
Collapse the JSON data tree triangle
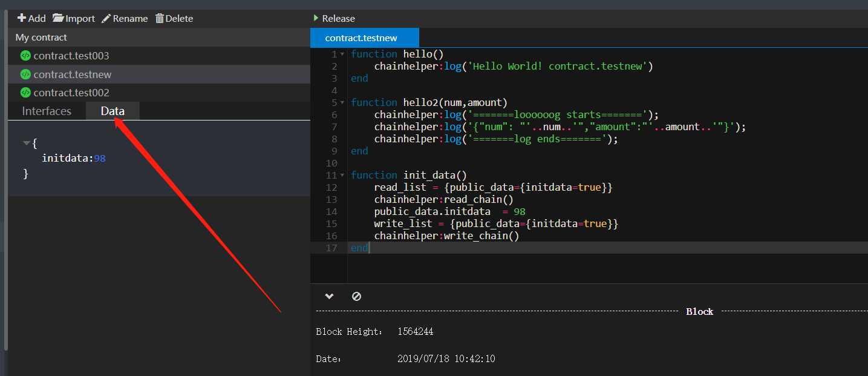coord(26,143)
